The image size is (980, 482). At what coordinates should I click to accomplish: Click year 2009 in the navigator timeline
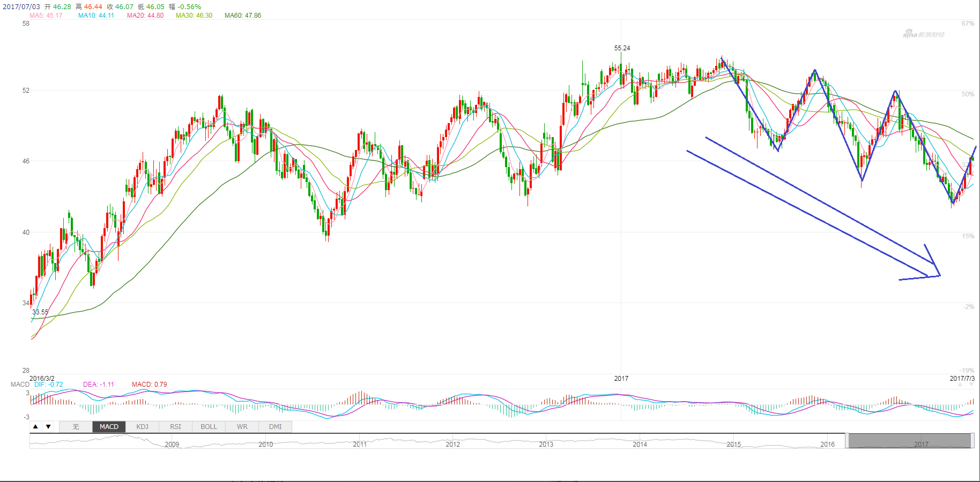pyautogui.click(x=172, y=445)
